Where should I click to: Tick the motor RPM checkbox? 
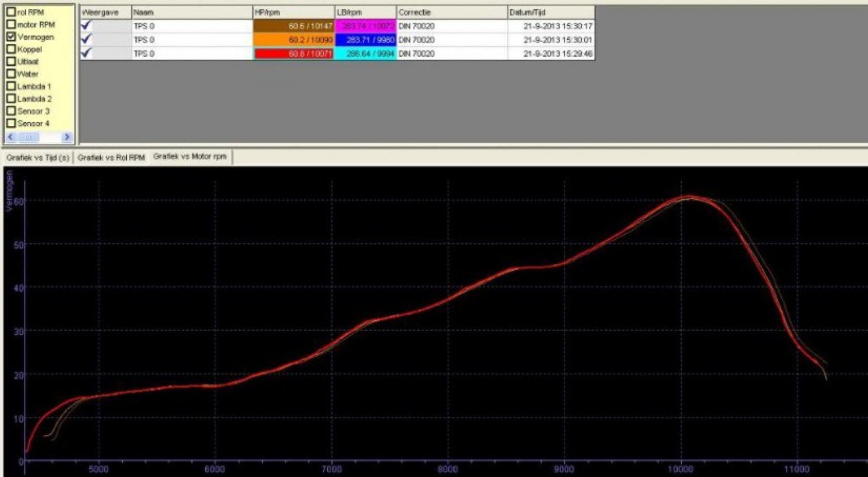[11, 24]
